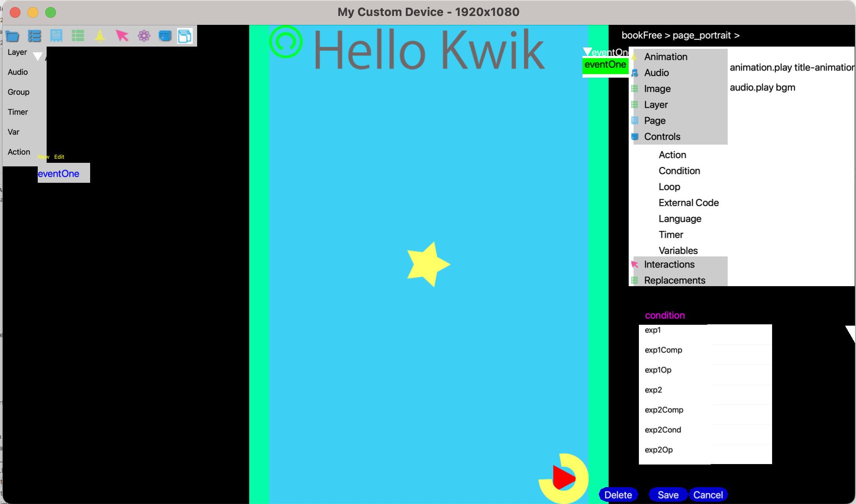Click the Delete button

coord(618,495)
